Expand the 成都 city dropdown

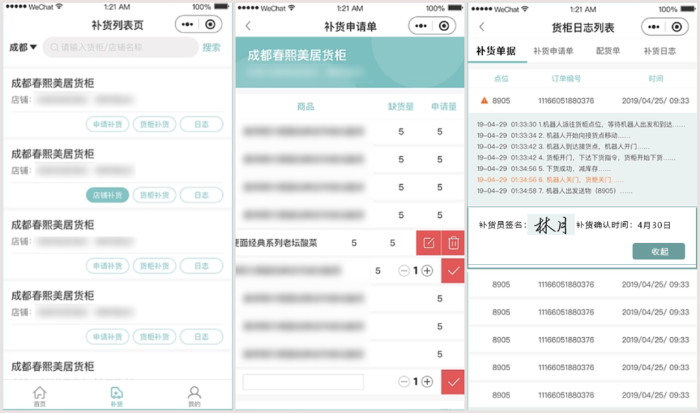[23, 47]
